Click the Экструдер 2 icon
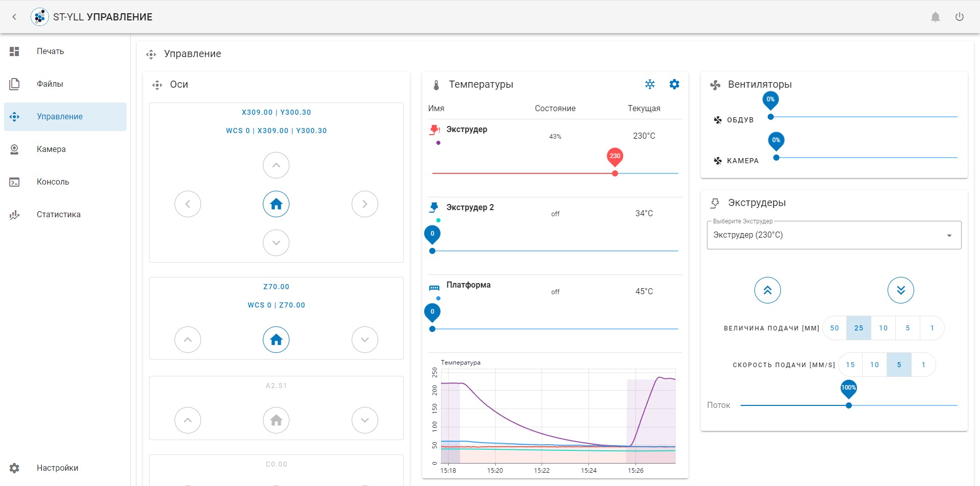This screenshot has height=486, width=980. click(x=434, y=207)
